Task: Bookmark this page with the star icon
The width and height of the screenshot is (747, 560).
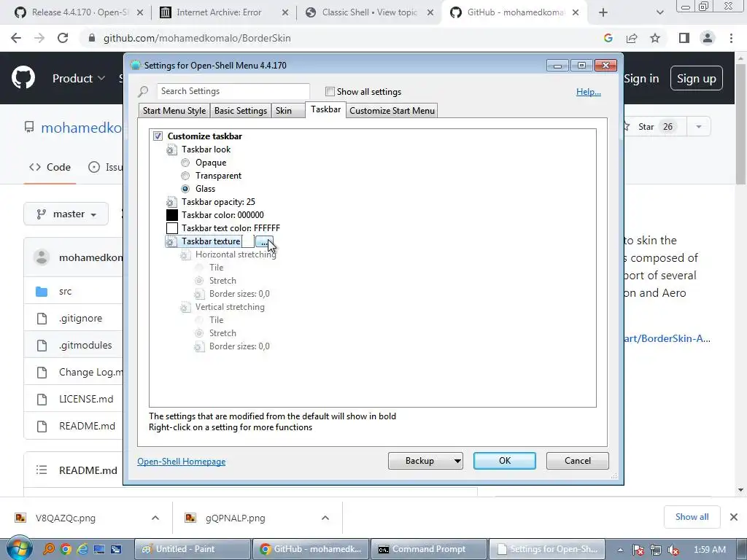Action: (x=655, y=38)
